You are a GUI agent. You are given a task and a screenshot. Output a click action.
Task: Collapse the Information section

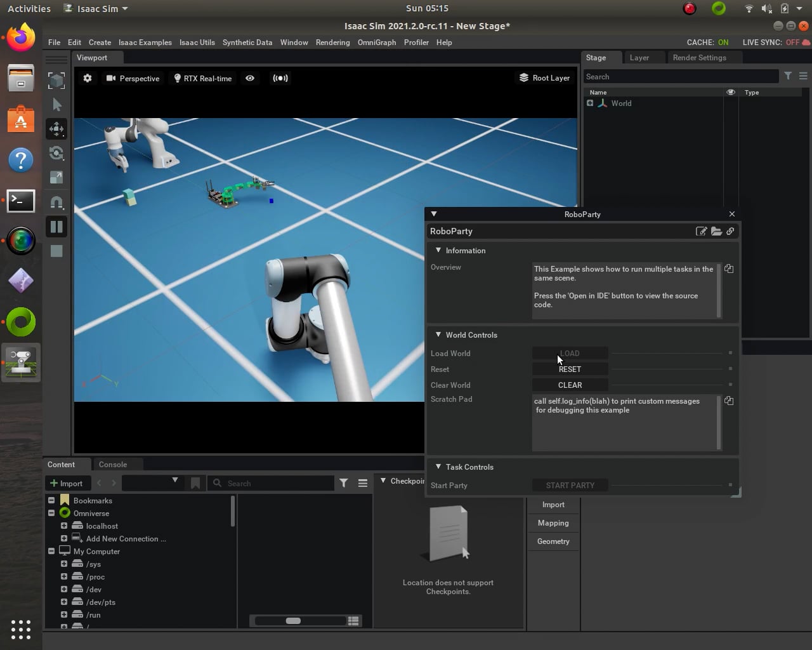click(438, 250)
